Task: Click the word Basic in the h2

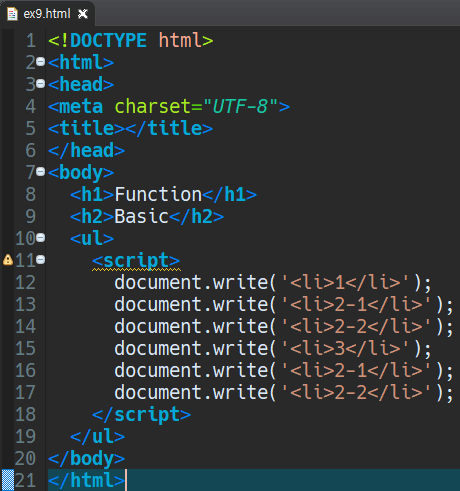Action: [142, 217]
